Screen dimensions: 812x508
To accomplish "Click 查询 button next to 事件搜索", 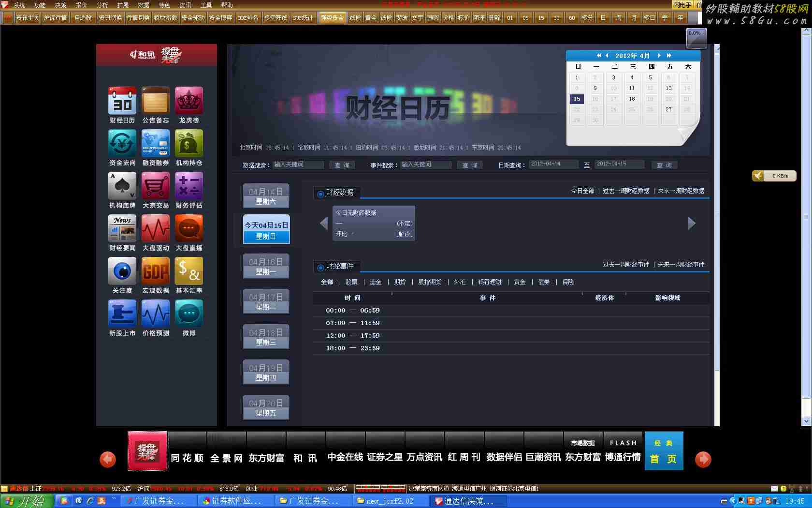I will [470, 165].
